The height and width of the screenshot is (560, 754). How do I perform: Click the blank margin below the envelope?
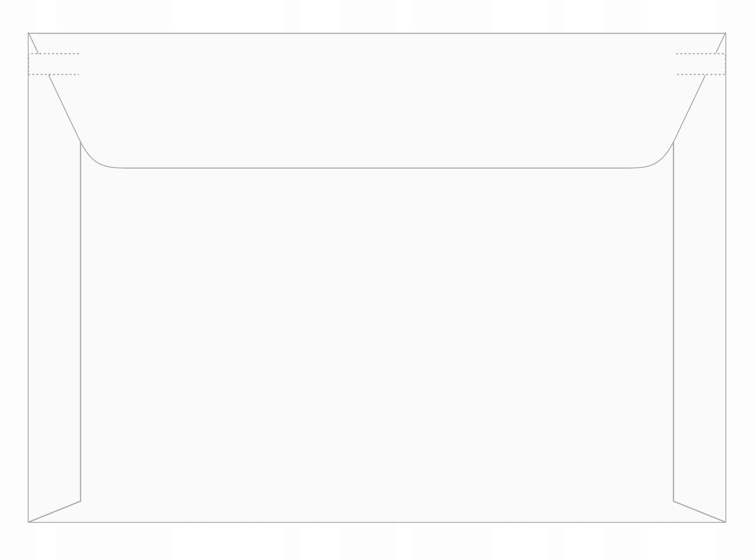377,542
